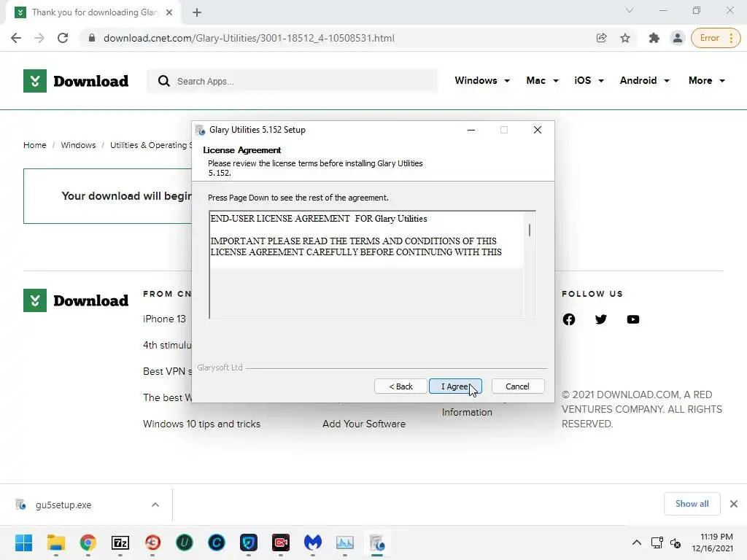Click the Back button in setup
The width and height of the screenshot is (747, 560).
pos(400,386)
